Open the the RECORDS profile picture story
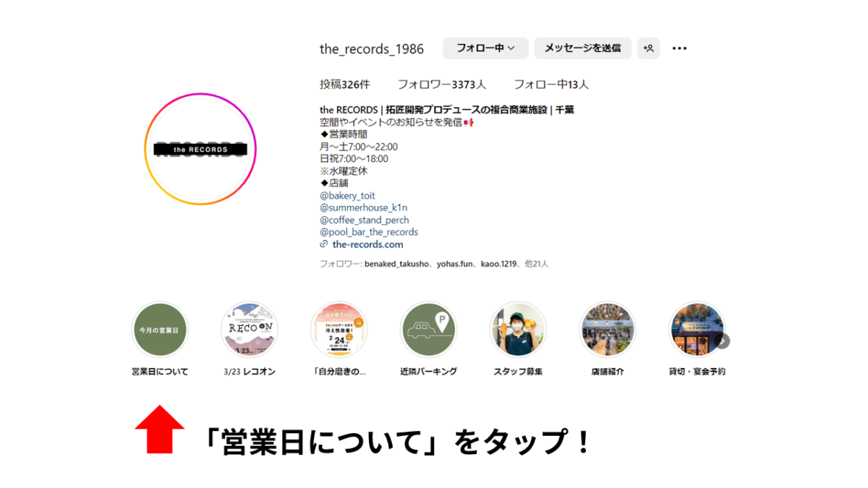The image size is (868, 488). click(x=200, y=149)
